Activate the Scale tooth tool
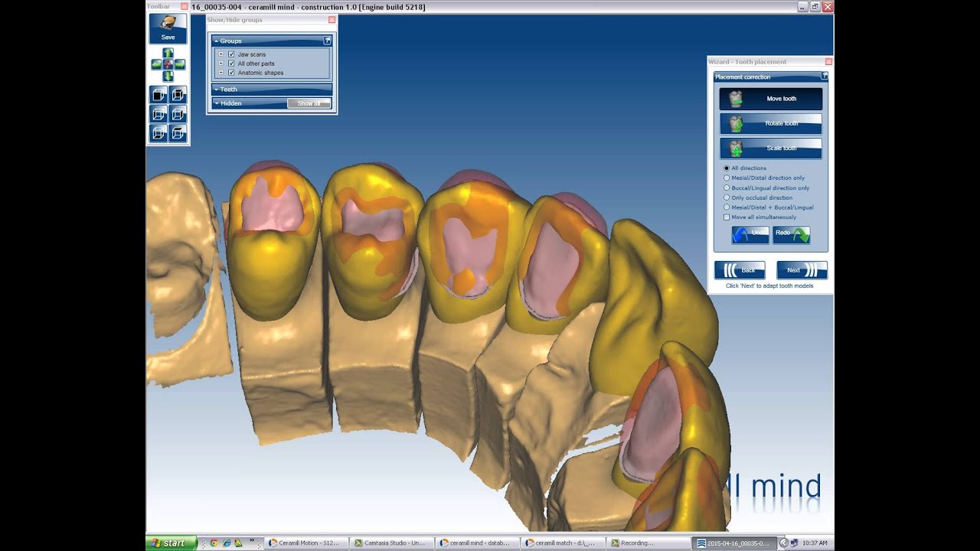The width and height of the screenshot is (980, 551). (771, 148)
